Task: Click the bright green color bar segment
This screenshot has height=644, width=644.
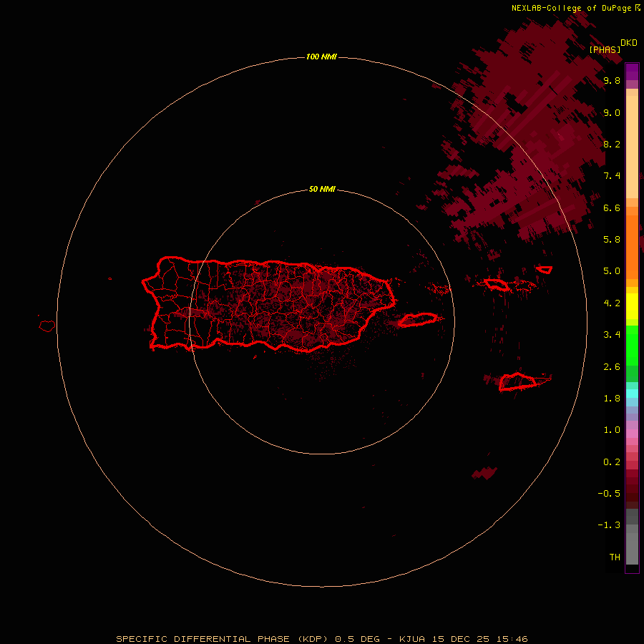Action: (632, 346)
